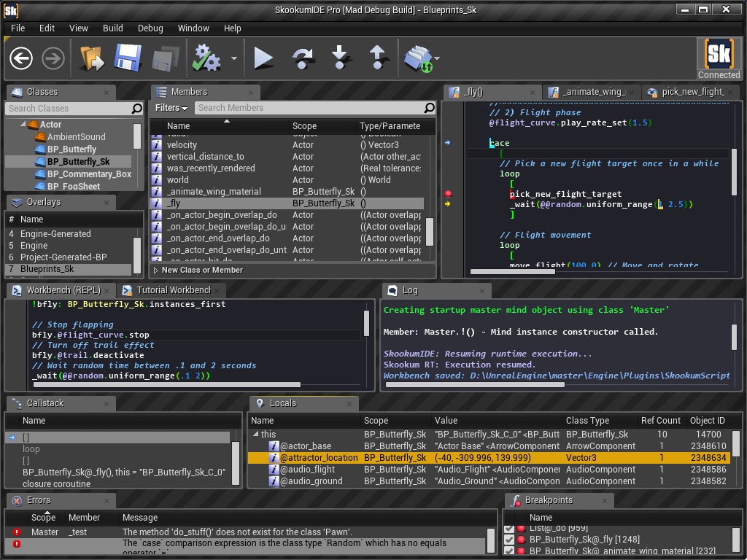
Task: Click the Step Into down-arrow icon
Action: (x=340, y=58)
